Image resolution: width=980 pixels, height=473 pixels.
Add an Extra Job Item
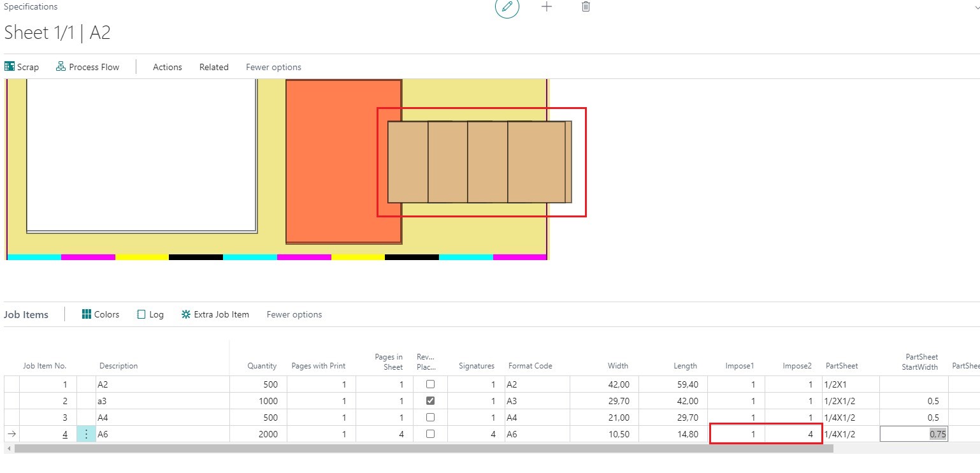pos(215,314)
